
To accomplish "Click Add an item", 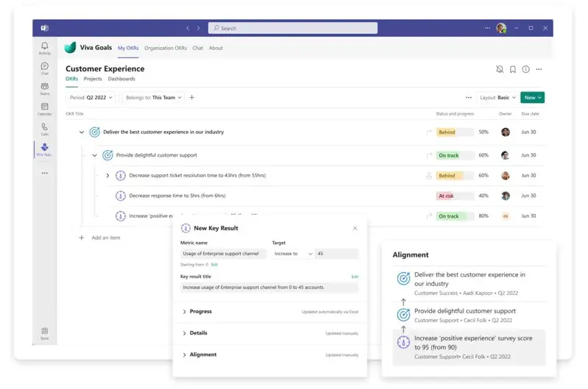I will click(x=100, y=238).
